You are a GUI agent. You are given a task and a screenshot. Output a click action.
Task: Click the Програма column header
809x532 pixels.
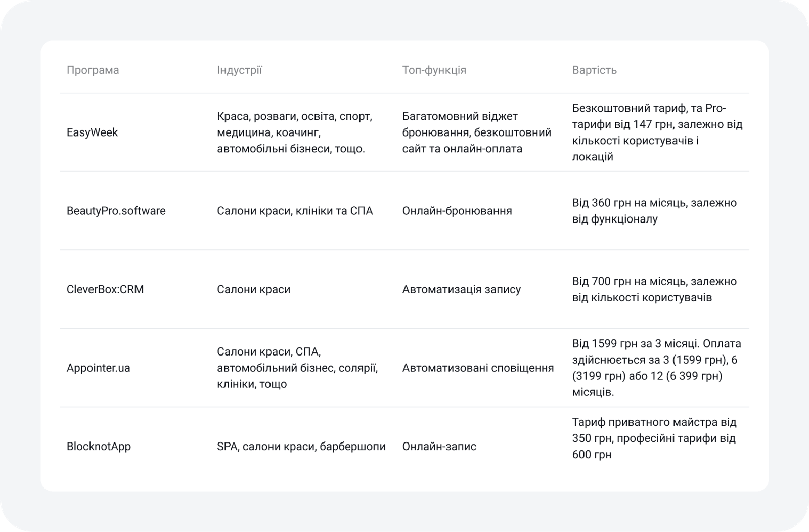[x=93, y=70]
